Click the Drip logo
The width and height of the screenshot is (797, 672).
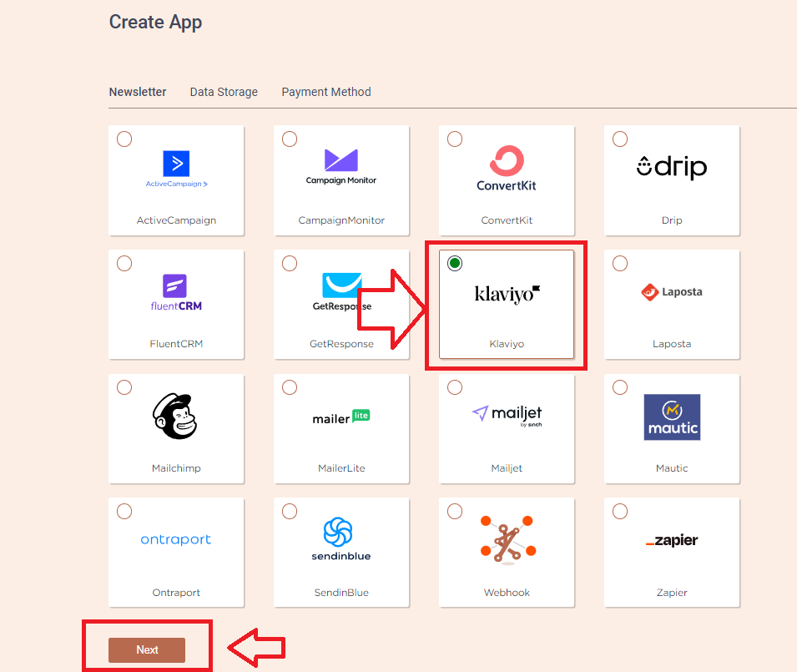(x=672, y=167)
